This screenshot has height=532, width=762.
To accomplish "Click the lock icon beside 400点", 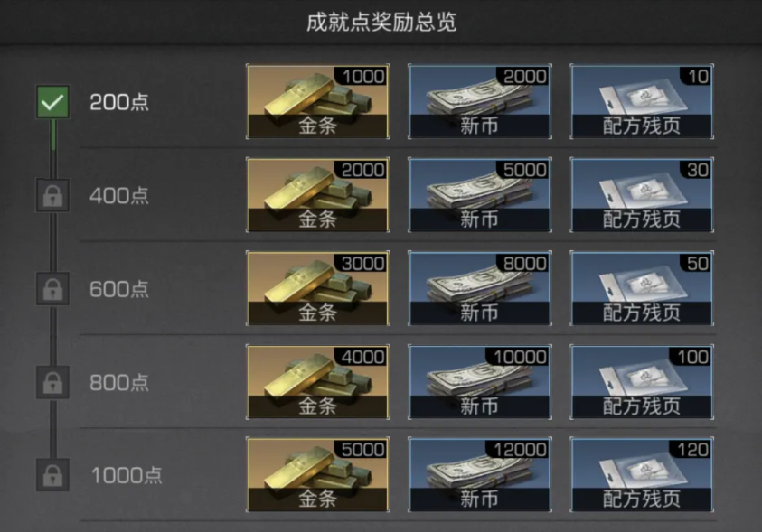I will pyautogui.click(x=52, y=195).
